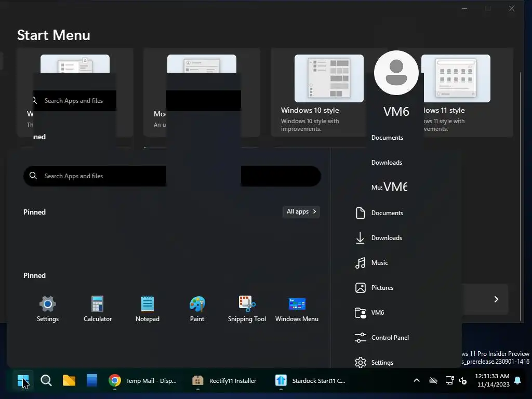Open VM6 user folder above Control Panel
The image size is (532, 399).
pyautogui.click(x=369, y=312)
